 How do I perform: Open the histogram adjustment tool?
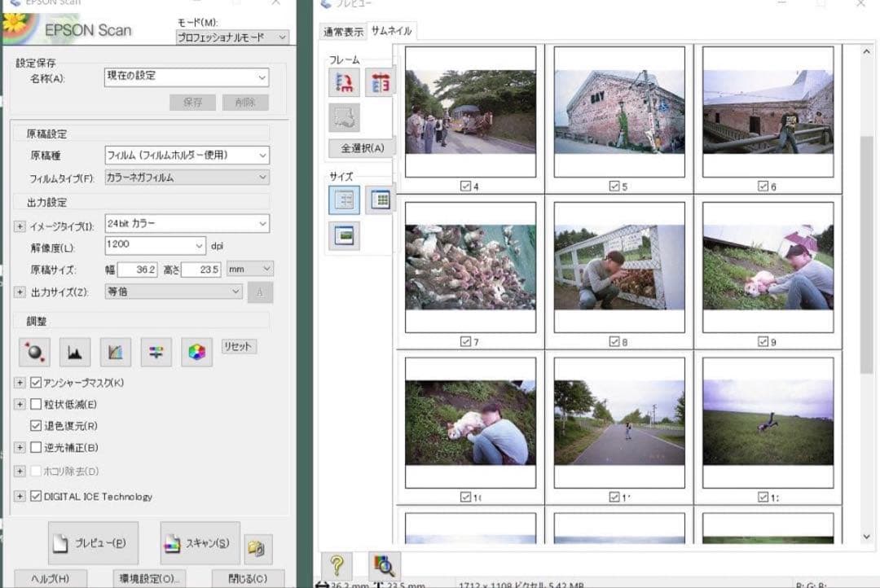pyautogui.click(x=74, y=352)
